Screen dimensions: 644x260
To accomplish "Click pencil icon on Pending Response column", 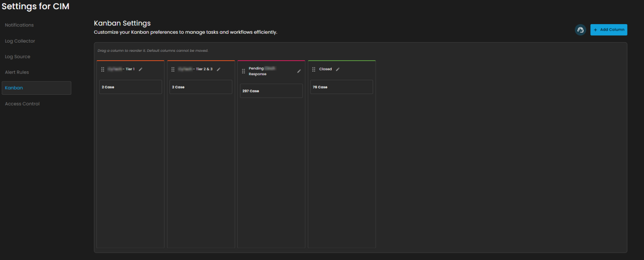I will 299,71.
